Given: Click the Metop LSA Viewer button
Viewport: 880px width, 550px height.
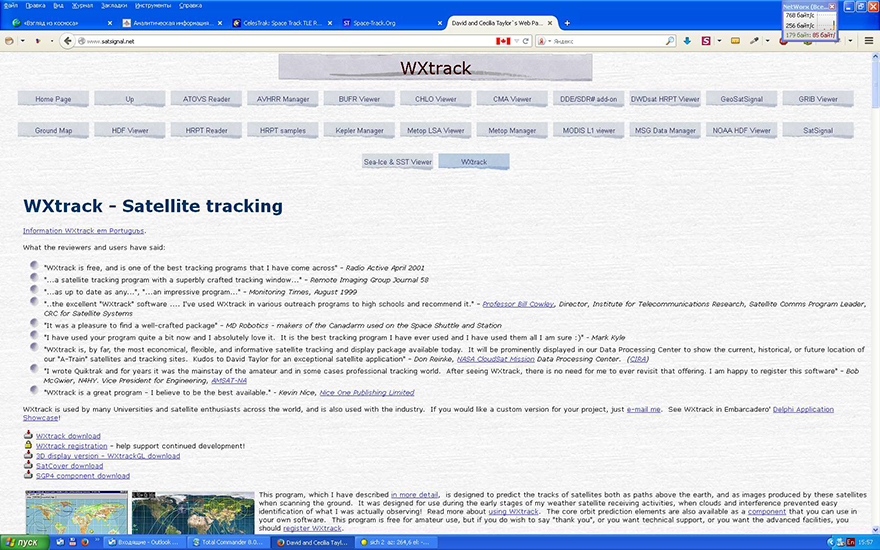Looking at the screenshot, I should coord(436,130).
